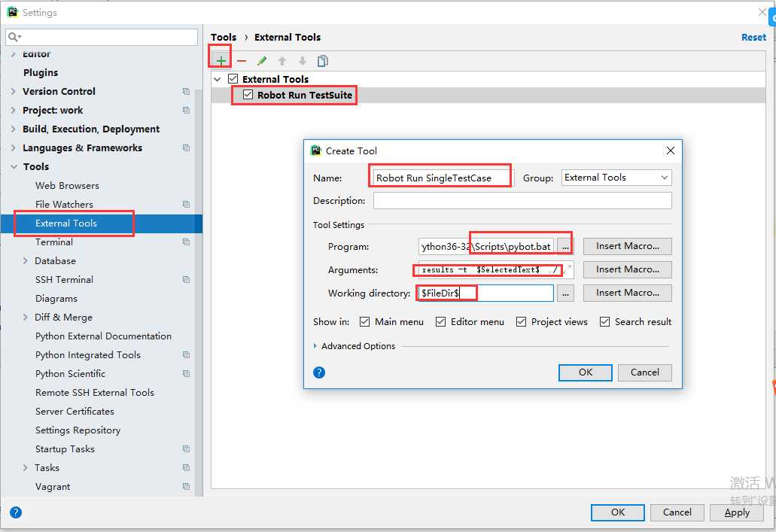The height and width of the screenshot is (532, 776).
Task: Click the Description input field
Action: [x=522, y=200]
